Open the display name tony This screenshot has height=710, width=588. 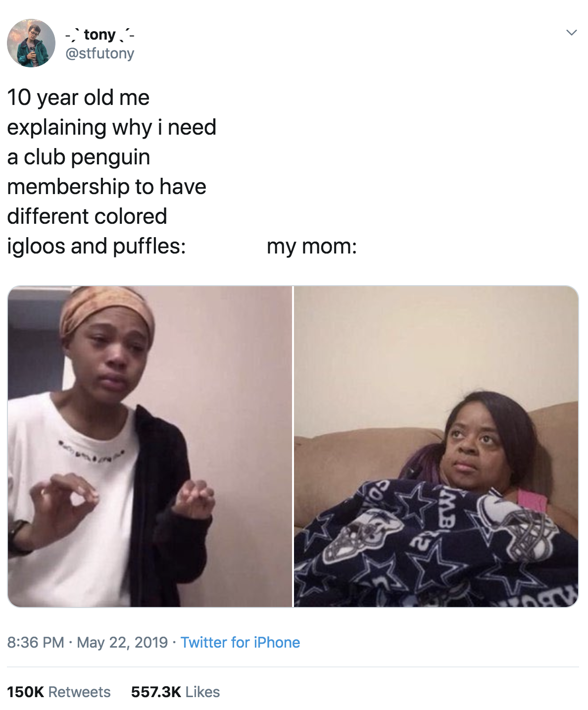pos(99,35)
